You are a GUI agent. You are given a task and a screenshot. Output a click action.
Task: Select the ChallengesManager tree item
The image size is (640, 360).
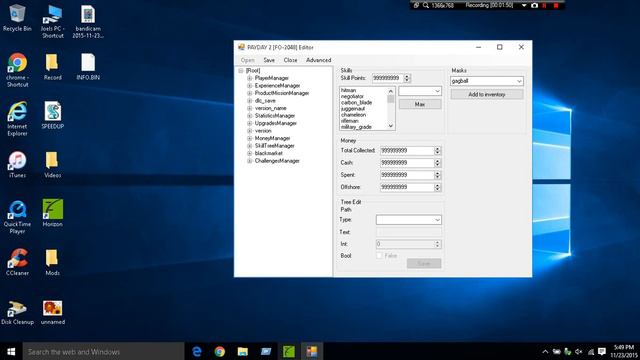coord(277,161)
